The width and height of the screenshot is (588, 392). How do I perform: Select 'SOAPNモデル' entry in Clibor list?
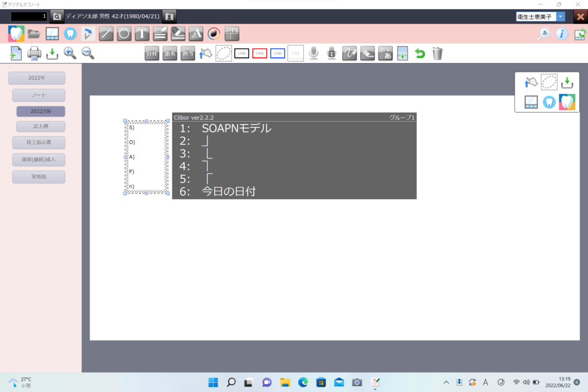[236, 129]
